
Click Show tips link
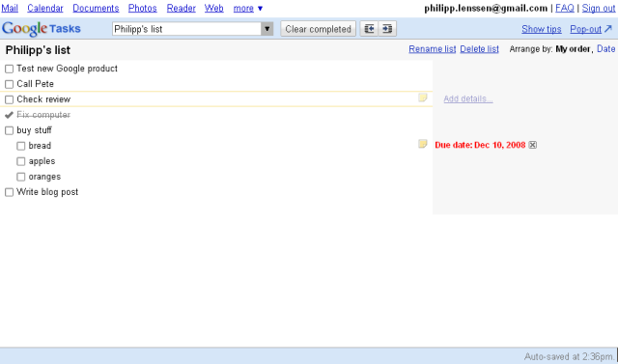pos(541,29)
